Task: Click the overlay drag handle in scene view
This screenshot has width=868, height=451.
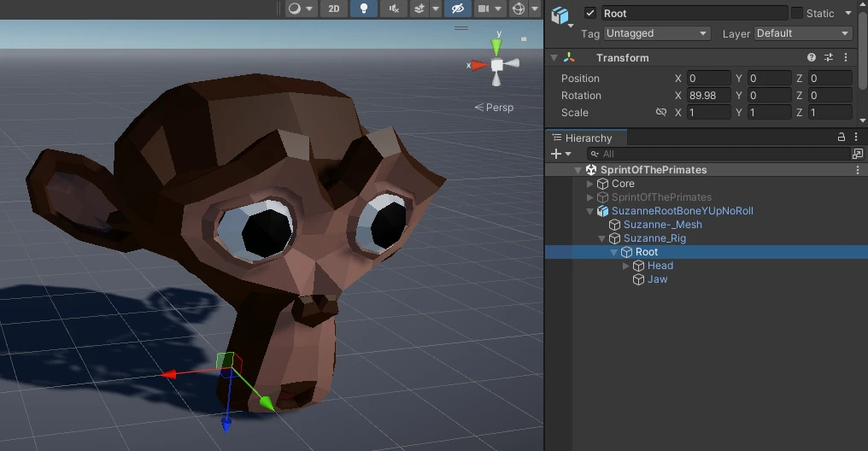Action: tap(461, 27)
